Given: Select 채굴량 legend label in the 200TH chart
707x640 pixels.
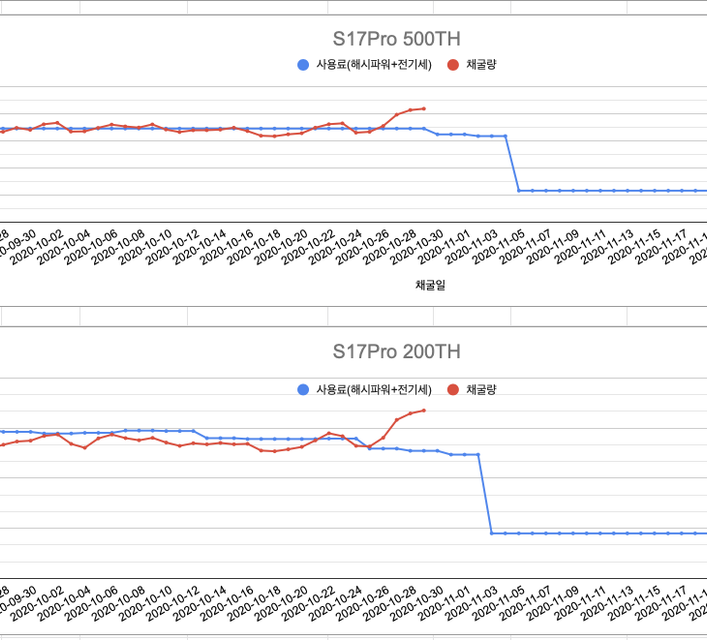Looking at the screenshot, I should [x=481, y=390].
